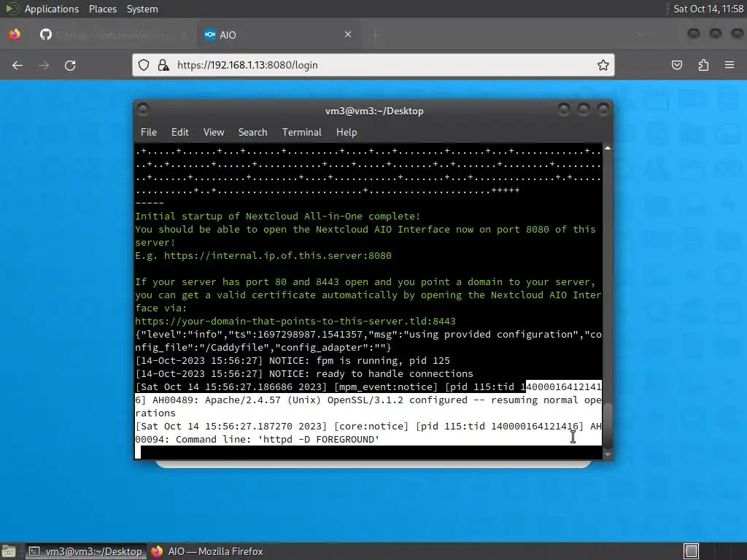This screenshot has width=747, height=560.
Task: Click the padlock site security icon
Action: [x=163, y=65]
